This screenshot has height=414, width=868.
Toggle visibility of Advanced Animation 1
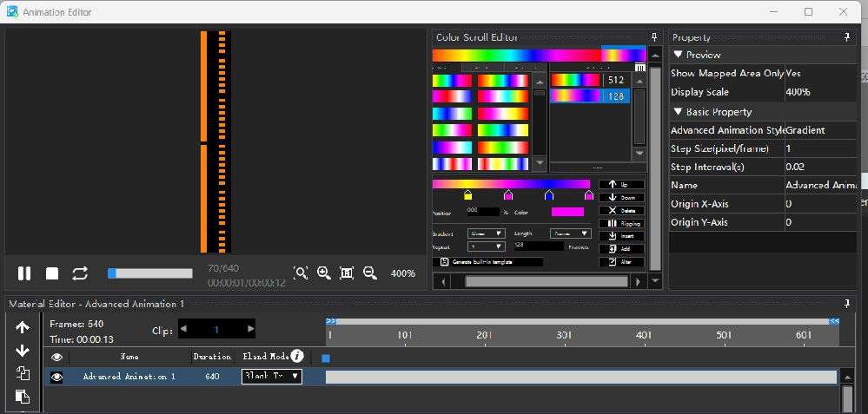[x=56, y=377]
